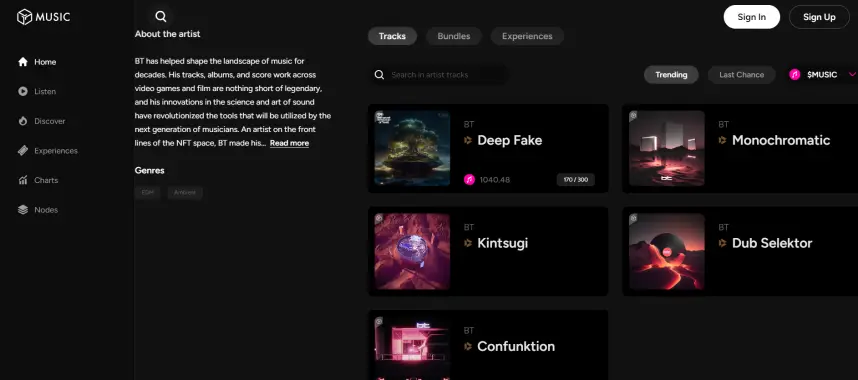Image resolution: width=858 pixels, height=380 pixels.
Task: Open the Deep Fake track title
Action: pyautogui.click(x=509, y=140)
